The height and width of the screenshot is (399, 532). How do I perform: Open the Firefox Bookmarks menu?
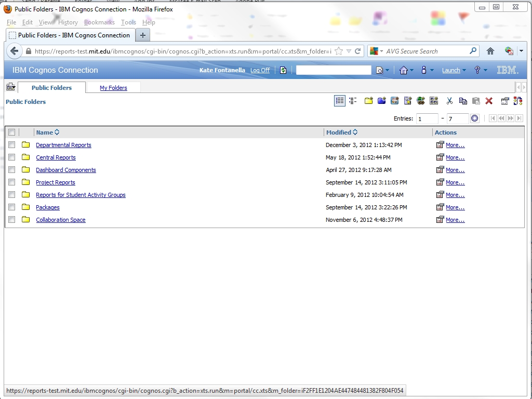[x=99, y=22]
